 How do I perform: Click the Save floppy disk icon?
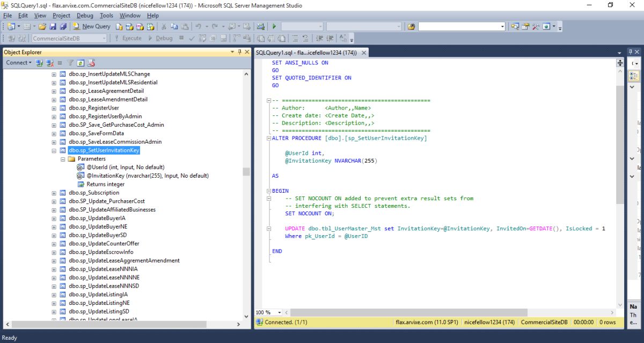tap(53, 26)
